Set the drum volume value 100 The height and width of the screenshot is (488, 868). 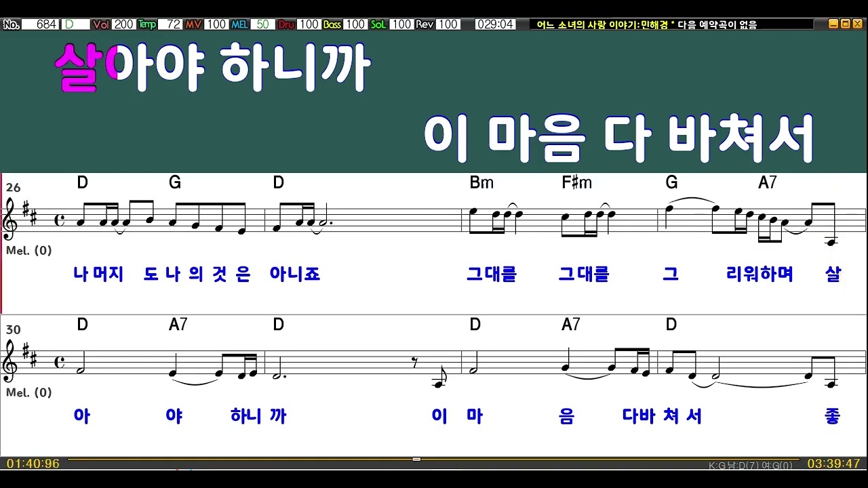click(x=309, y=24)
